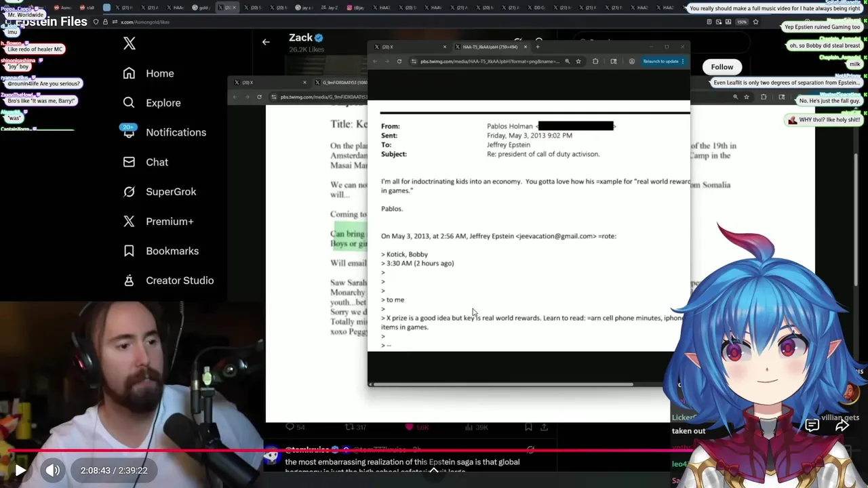Screen dimensions: 868x488
Task: Reload the front popup page
Action: pos(399,61)
